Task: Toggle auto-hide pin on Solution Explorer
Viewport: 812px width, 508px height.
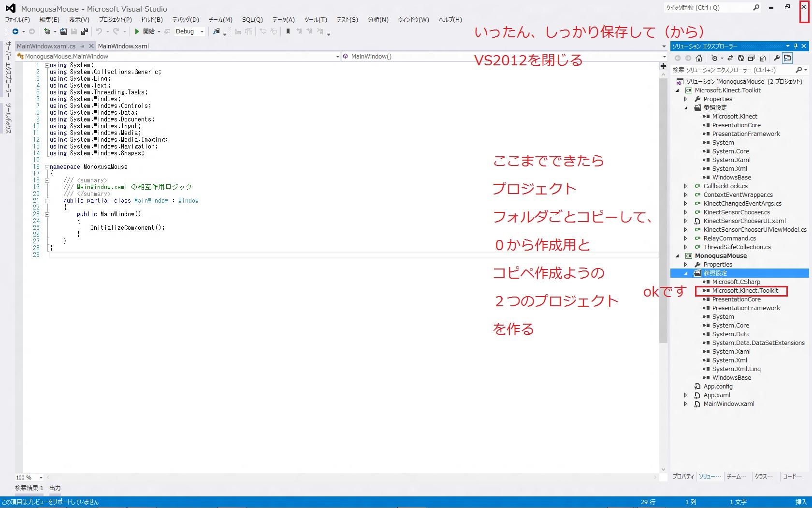Action: [796, 46]
